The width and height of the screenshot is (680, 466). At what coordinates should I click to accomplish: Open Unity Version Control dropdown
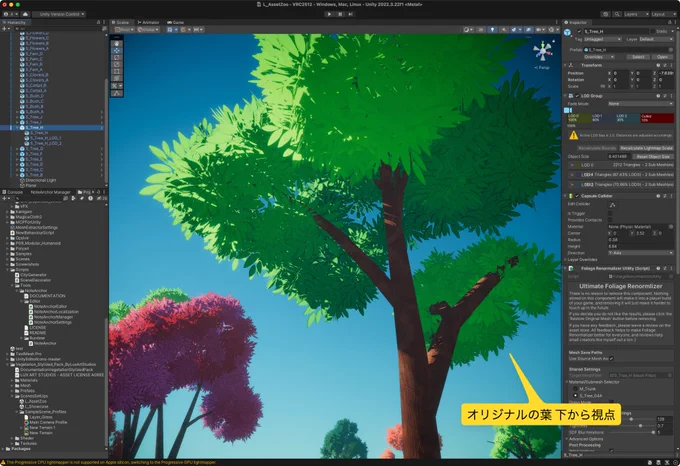tap(59, 14)
